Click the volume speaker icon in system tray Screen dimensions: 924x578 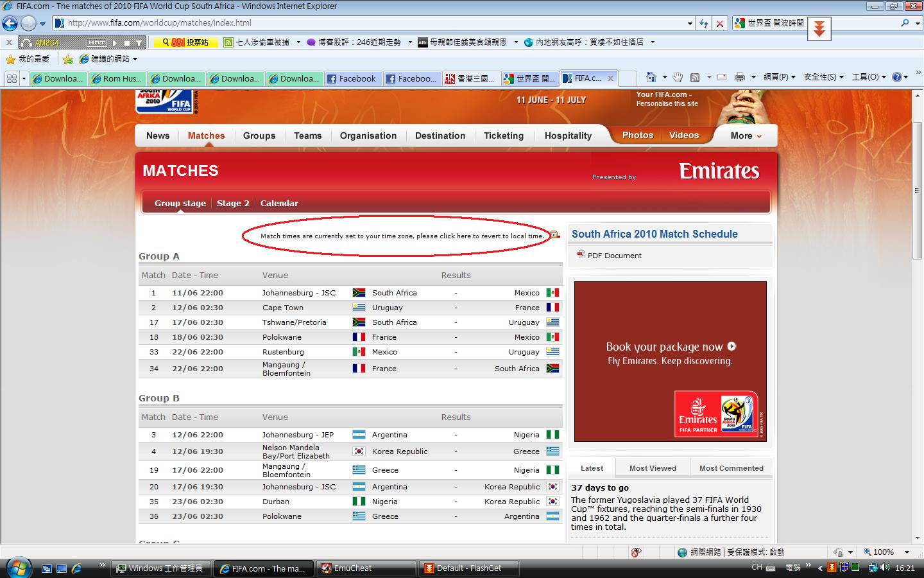[886, 568]
